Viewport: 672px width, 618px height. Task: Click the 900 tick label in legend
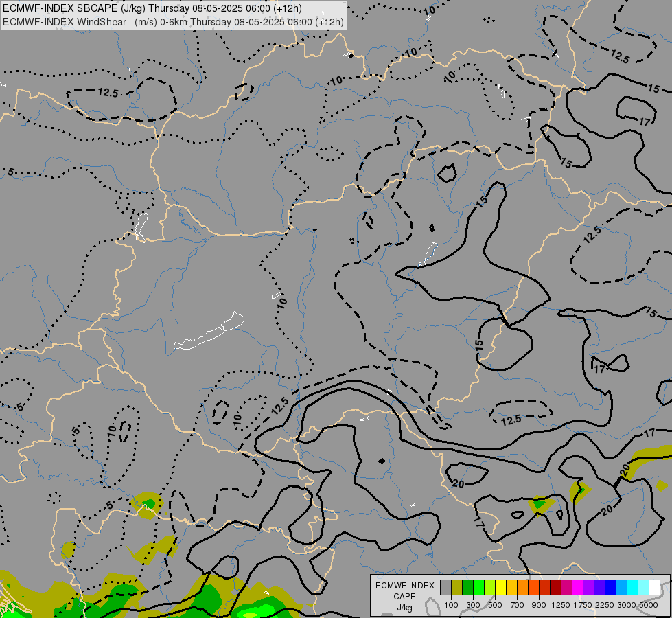(x=539, y=605)
